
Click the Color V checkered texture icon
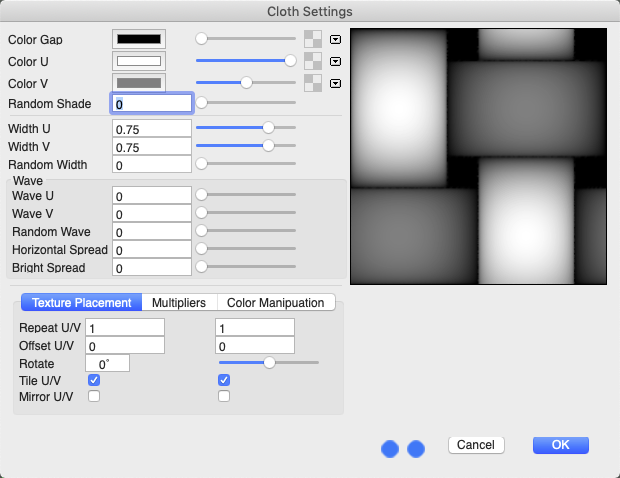coord(314,83)
